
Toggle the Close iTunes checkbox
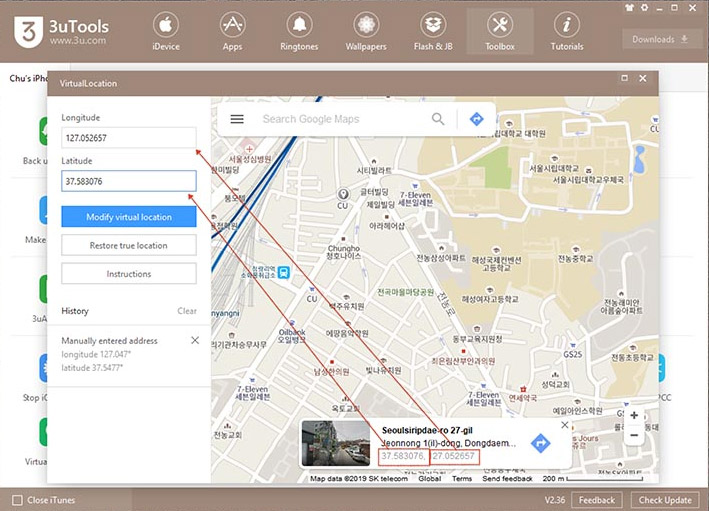click(17, 500)
